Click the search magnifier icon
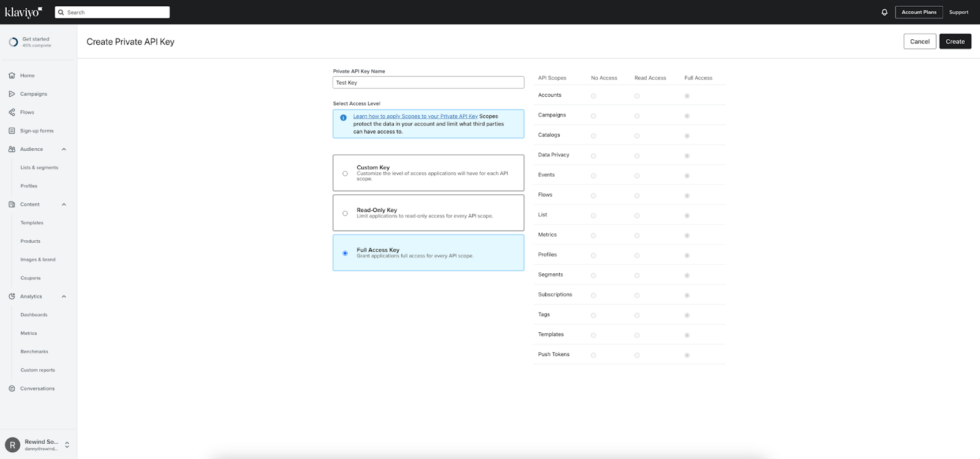The width and height of the screenshot is (980, 459). (61, 12)
